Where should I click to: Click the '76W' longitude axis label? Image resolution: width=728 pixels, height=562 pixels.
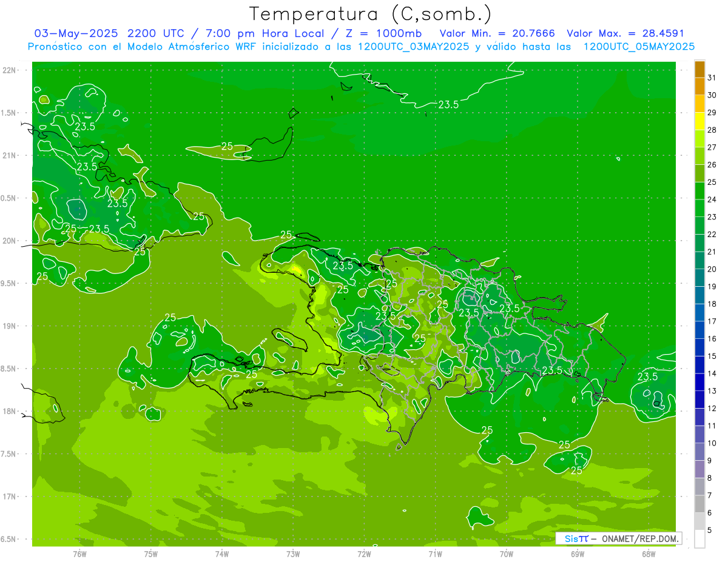pos(79,554)
